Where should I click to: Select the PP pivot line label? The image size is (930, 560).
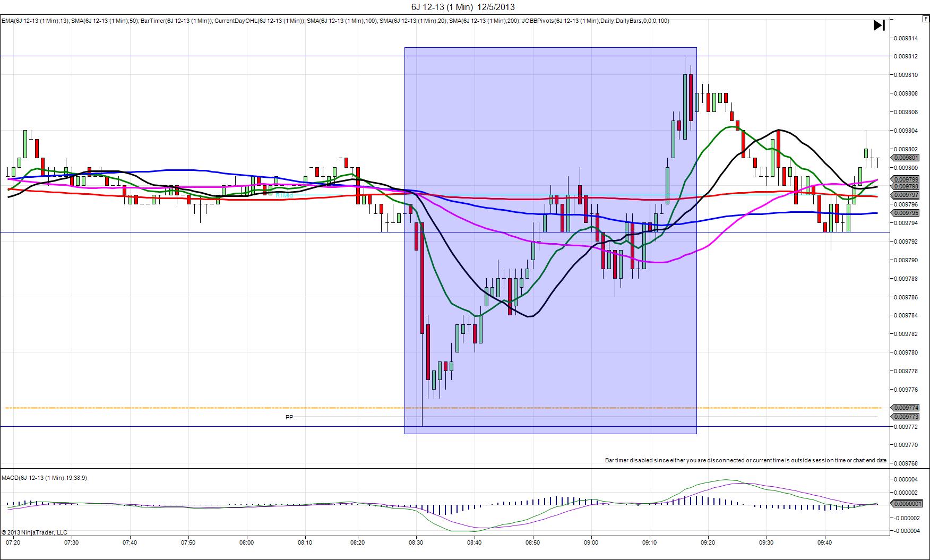pyautogui.click(x=289, y=417)
